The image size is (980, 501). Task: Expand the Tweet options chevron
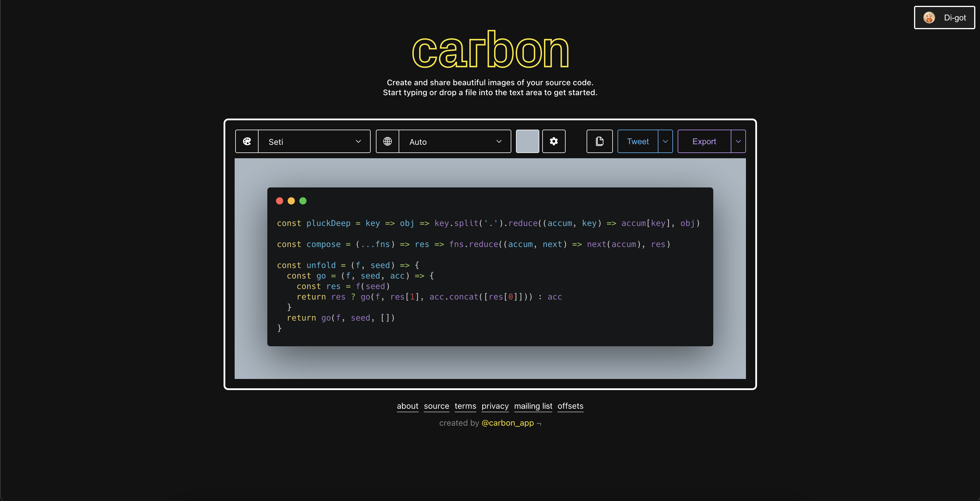(665, 141)
